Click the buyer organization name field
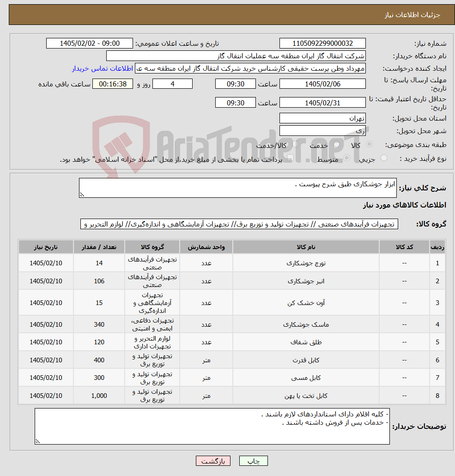Viewport: 455px width, 476px height. coord(236,56)
